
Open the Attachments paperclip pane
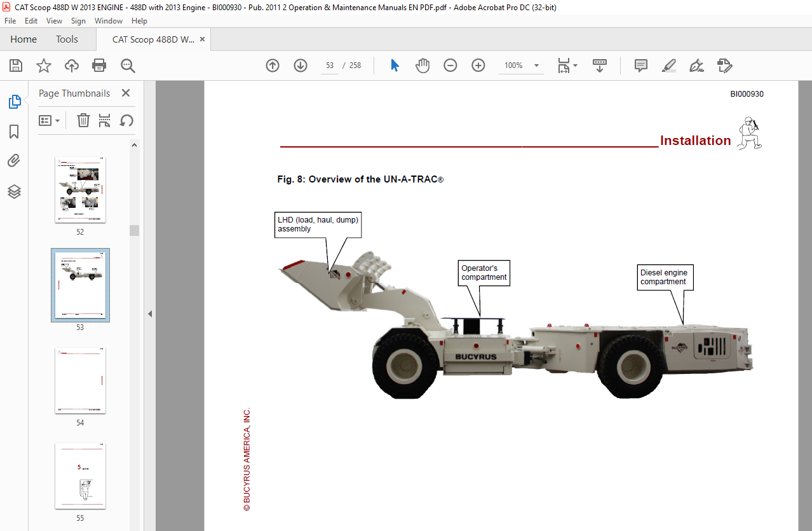(14, 161)
